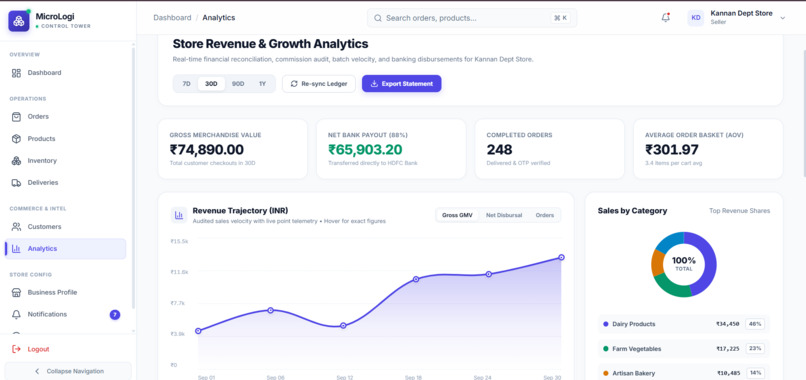Select the Dairy Products category row
This screenshot has height=380, width=806.
pyautogui.click(x=684, y=324)
